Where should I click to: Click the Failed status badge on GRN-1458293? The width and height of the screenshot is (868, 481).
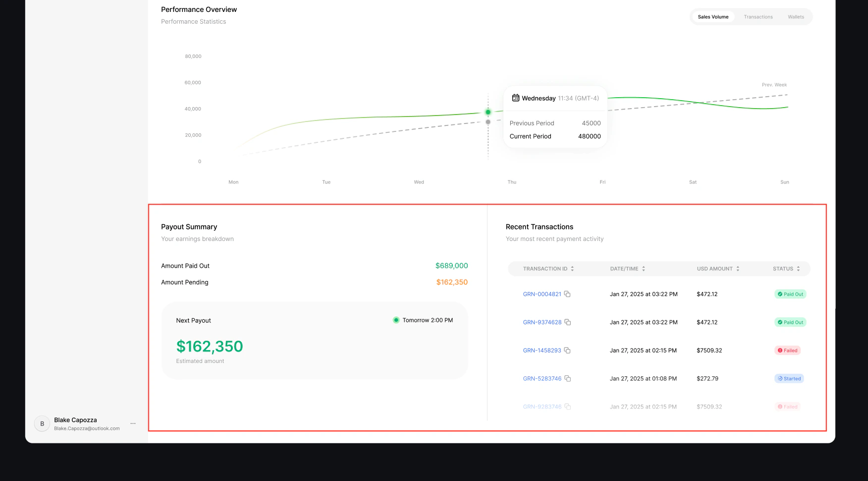(787, 350)
